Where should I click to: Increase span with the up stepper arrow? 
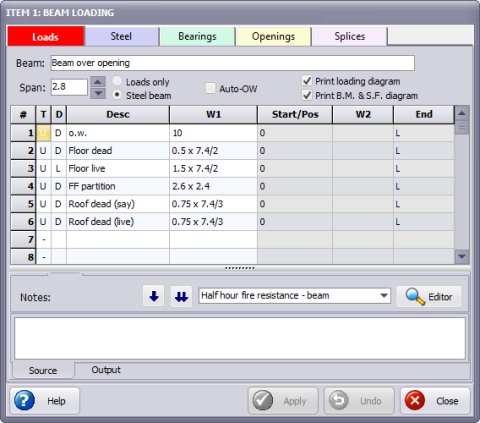pyautogui.click(x=98, y=82)
